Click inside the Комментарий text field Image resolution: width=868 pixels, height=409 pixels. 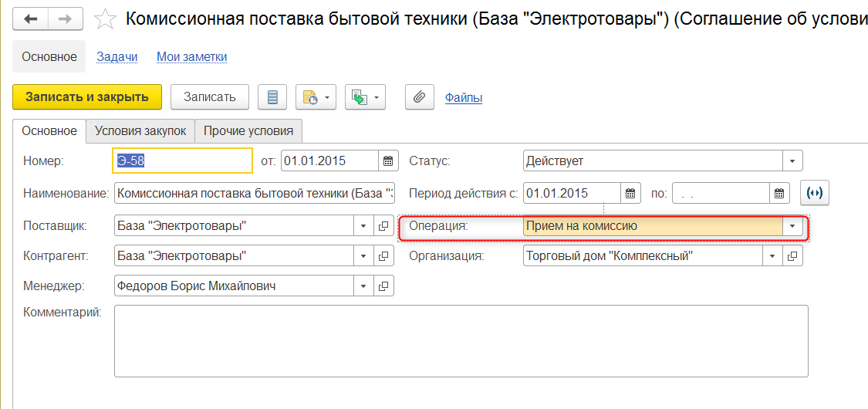[461, 340]
